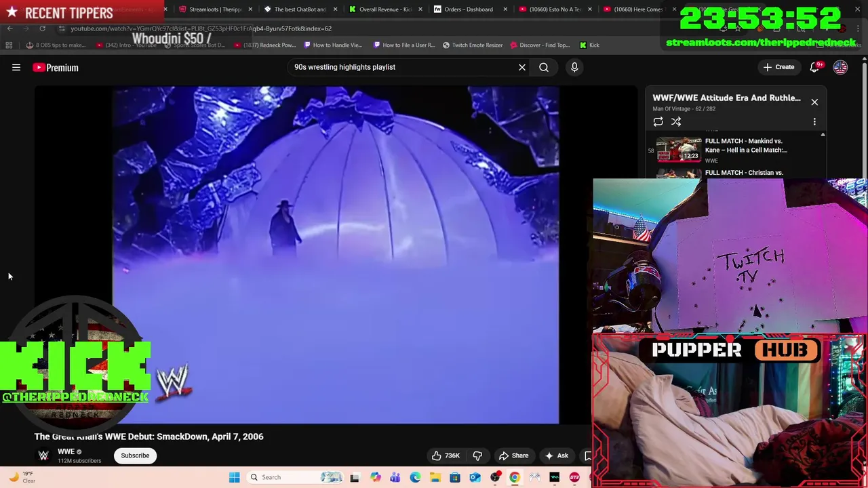Close the playlist panel
Image resolution: width=868 pixels, height=488 pixels.
(x=814, y=102)
